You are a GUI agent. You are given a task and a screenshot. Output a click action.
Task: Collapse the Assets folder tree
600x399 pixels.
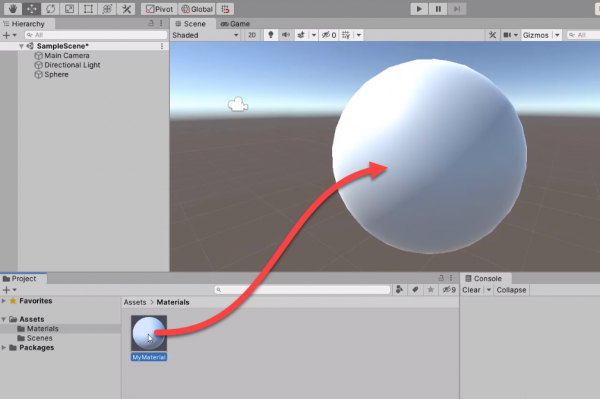click(4, 319)
